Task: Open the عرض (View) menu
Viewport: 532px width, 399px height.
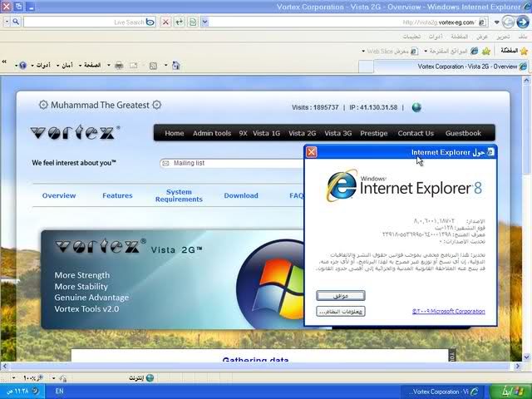Action: point(482,37)
